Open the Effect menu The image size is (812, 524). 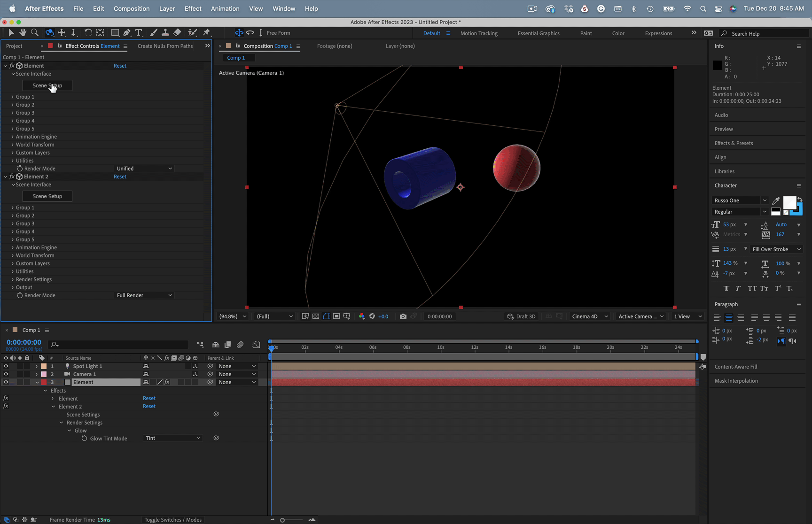point(193,8)
